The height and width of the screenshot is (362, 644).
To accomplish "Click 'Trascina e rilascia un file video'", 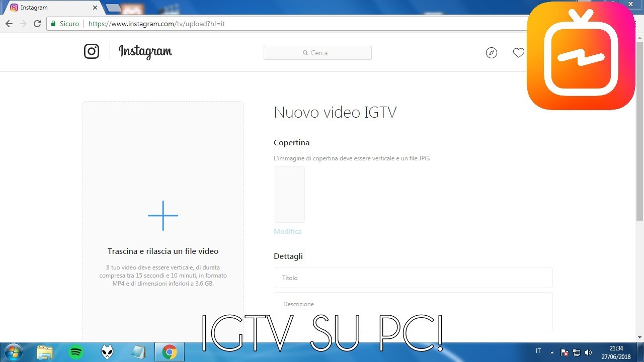I will click(x=163, y=251).
